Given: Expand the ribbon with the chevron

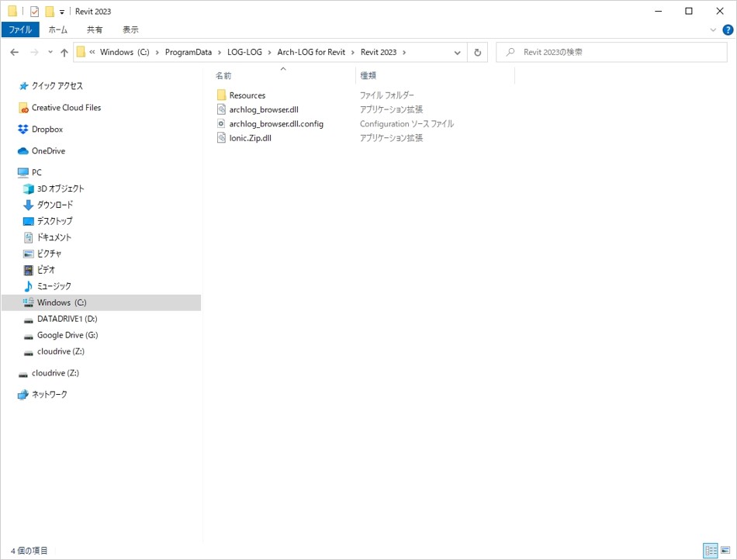Looking at the screenshot, I should click(x=712, y=30).
